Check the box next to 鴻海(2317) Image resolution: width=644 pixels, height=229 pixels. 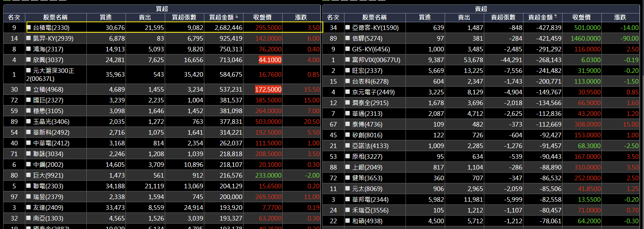pos(28,49)
